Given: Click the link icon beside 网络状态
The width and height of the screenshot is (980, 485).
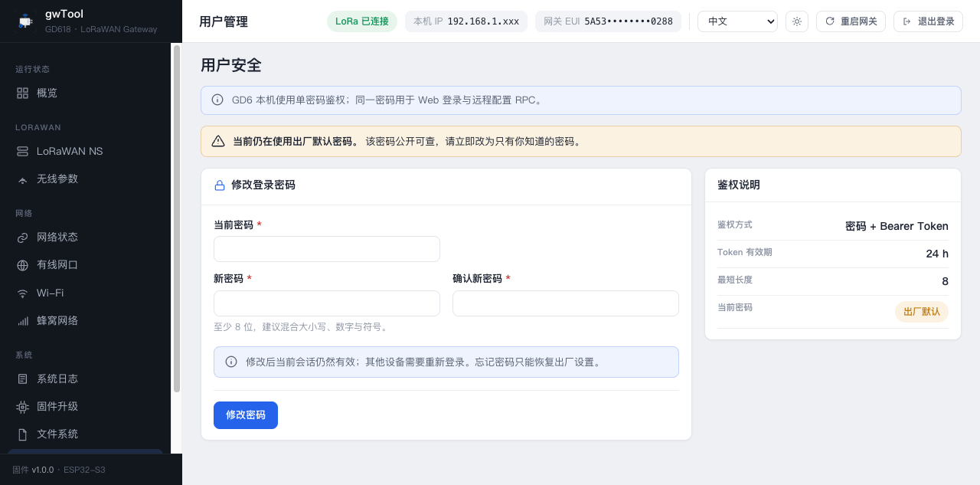Looking at the screenshot, I should pos(22,238).
